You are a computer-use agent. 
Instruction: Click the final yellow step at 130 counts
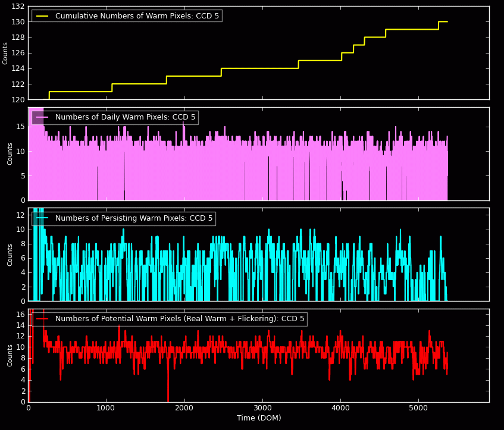pyautogui.click(x=443, y=21)
